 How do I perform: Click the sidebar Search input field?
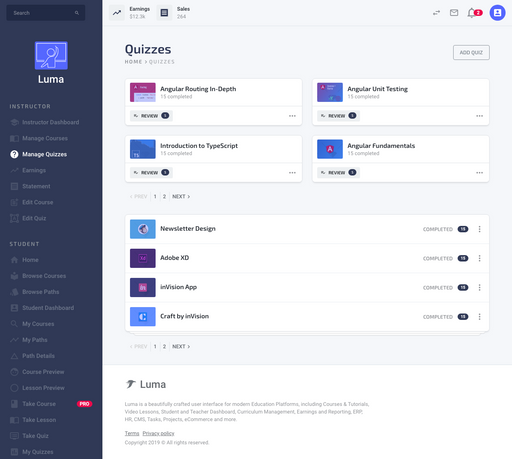tap(46, 13)
